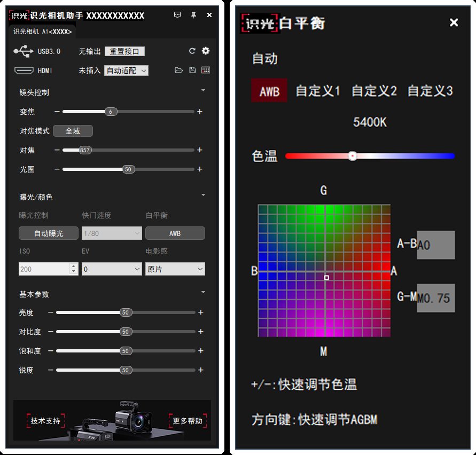476x455 pixels.
Task: Click the white marker in the AGBM color grid
Action: tap(326, 277)
